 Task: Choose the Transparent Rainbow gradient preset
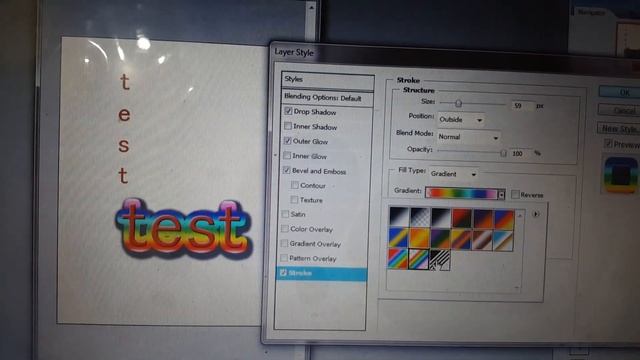coord(419,259)
